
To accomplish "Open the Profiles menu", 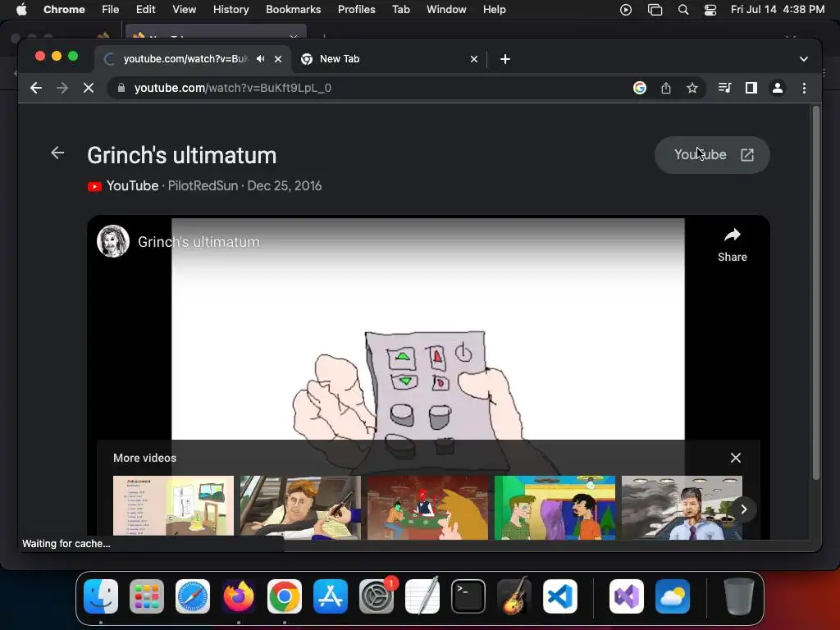I will [356, 10].
